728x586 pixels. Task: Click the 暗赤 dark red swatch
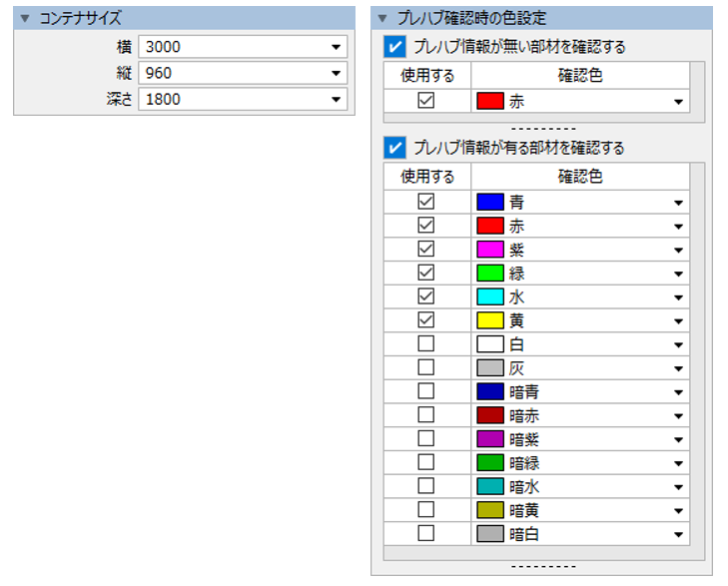(x=489, y=415)
